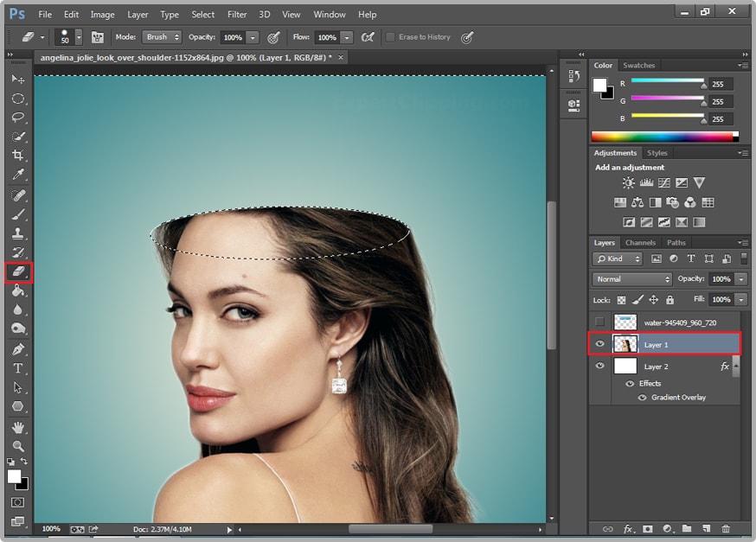The image size is (756, 542).
Task: Click the Levels adjustment icon
Action: pos(646,182)
